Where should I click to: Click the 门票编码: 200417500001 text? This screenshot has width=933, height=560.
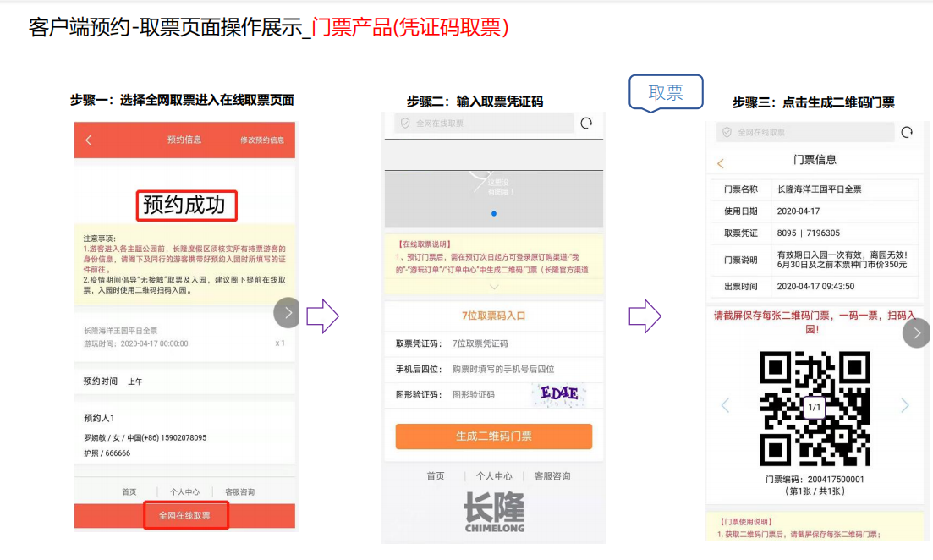point(815,479)
